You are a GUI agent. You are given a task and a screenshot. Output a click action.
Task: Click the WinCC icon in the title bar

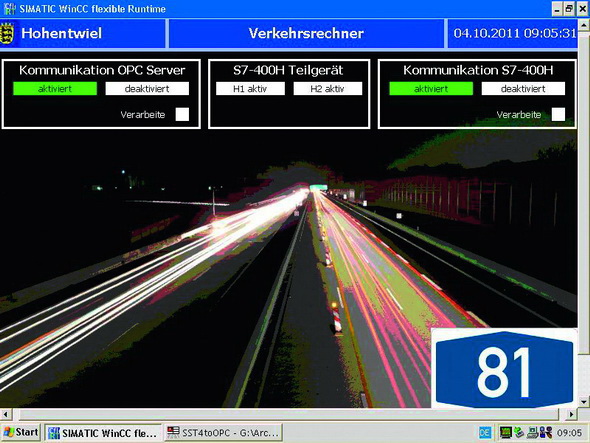pyautogui.click(x=9, y=8)
